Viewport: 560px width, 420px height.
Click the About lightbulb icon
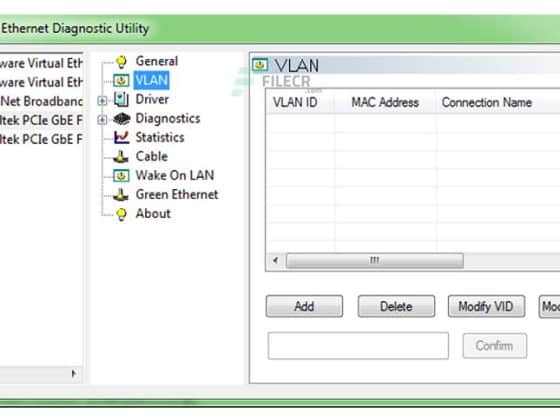click(121, 214)
